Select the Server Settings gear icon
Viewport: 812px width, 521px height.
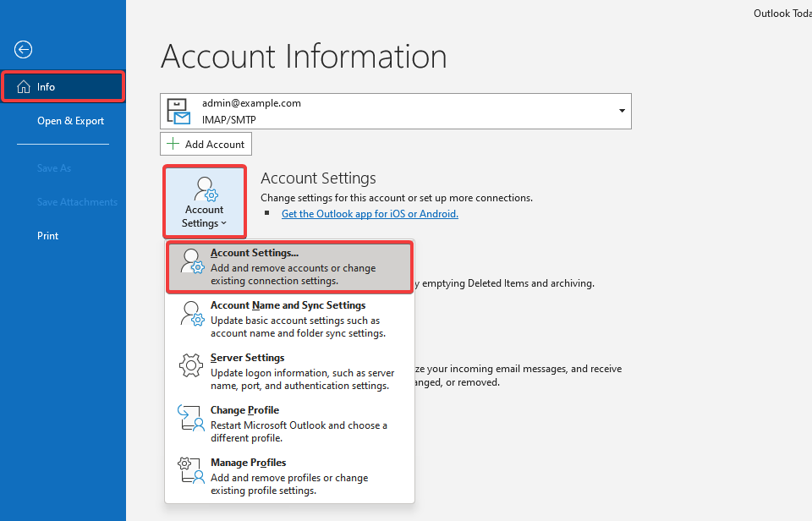point(192,366)
